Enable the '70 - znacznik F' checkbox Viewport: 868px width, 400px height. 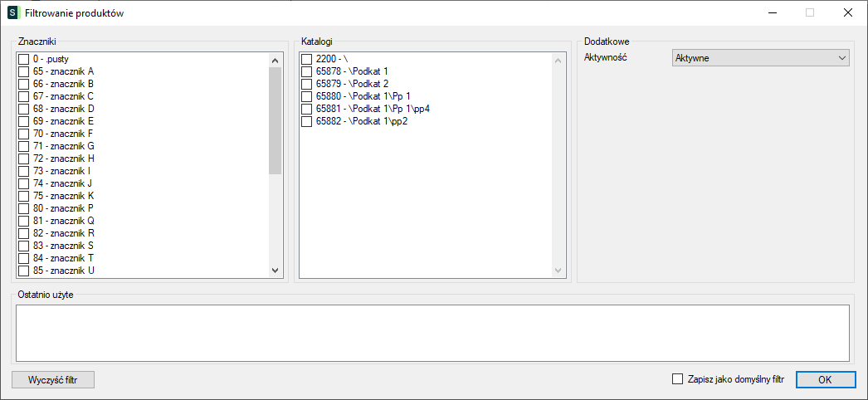click(23, 134)
